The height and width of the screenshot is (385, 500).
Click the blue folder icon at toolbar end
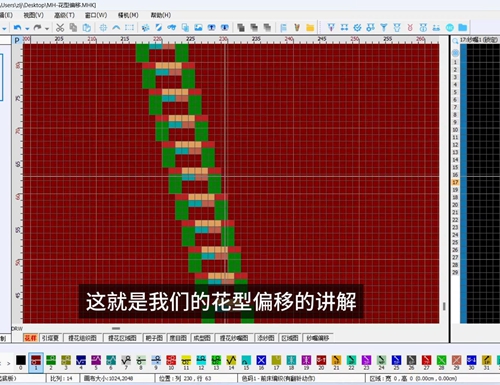pos(463,27)
